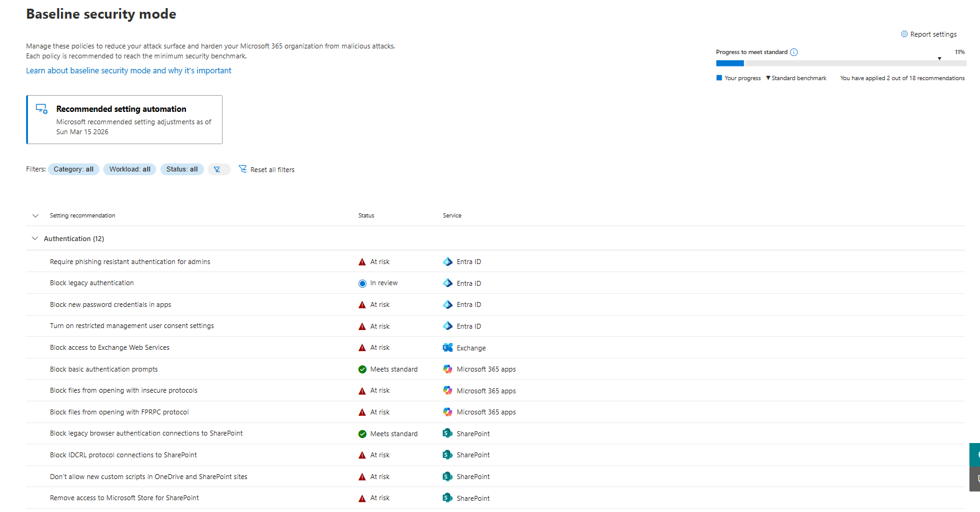Click the Exchange service icon

pyautogui.click(x=448, y=348)
